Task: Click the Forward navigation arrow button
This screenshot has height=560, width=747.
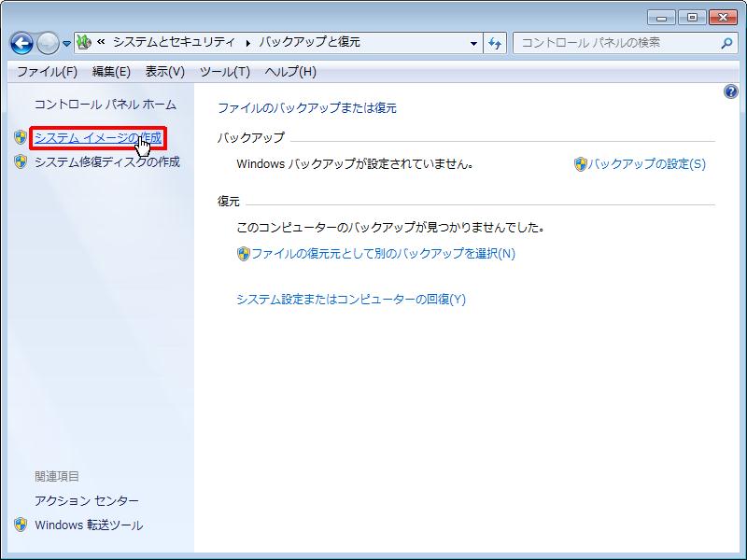Action: pyautogui.click(x=48, y=43)
